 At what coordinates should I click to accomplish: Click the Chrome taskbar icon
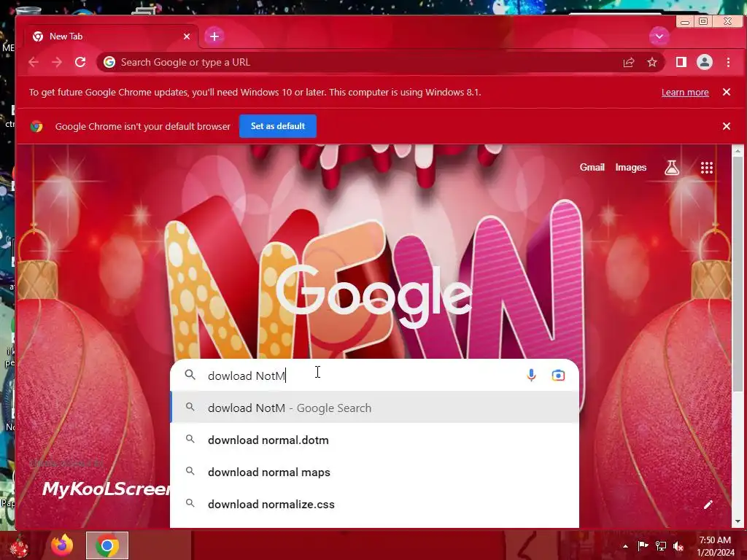point(107,545)
